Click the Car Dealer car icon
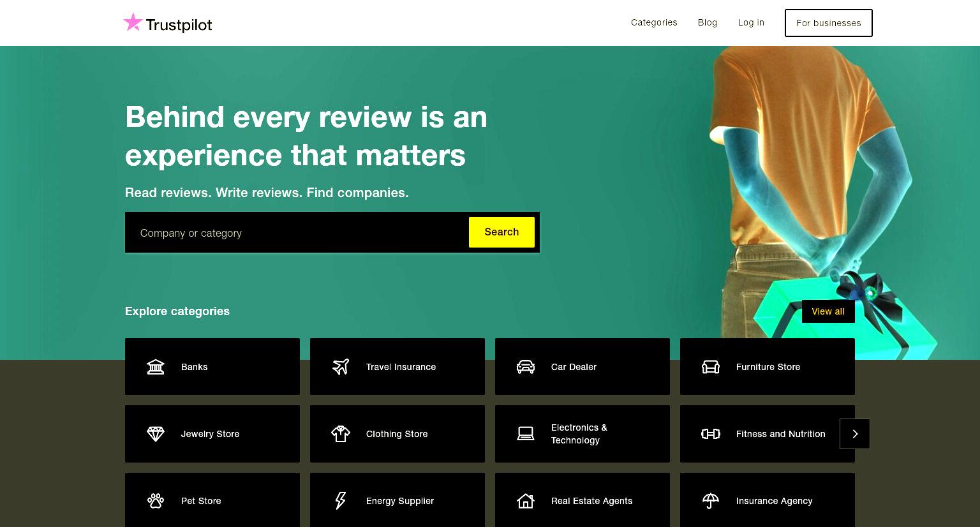This screenshot has height=527, width=980. tap(526, 367)
